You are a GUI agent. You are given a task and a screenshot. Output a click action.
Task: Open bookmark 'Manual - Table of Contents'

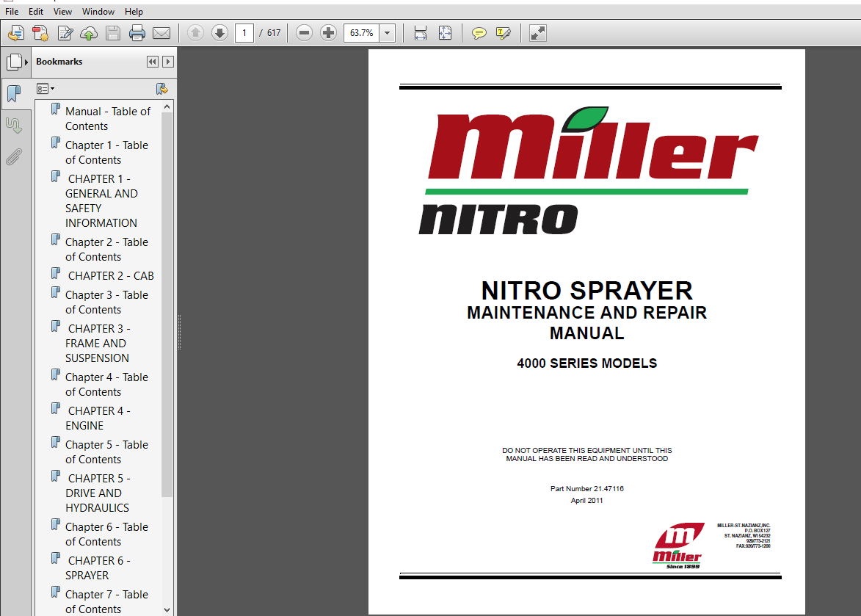[x=108, y=119]
